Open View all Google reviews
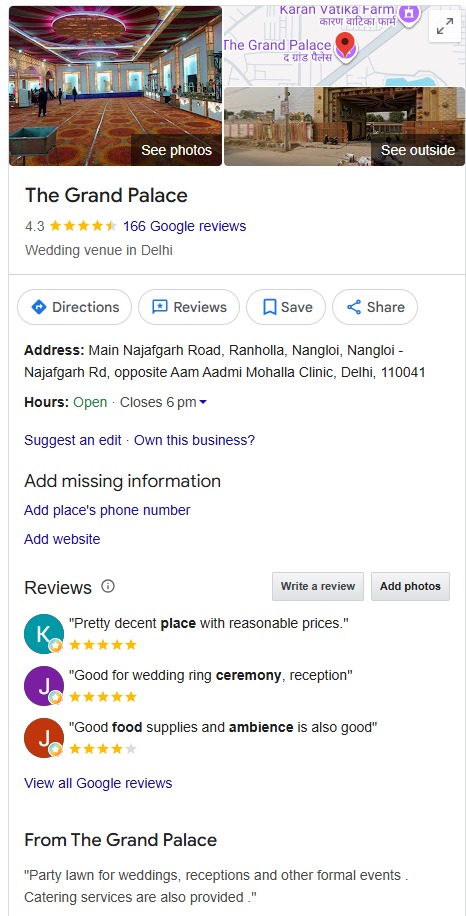This screenshot has height=916, width=466. [x=98, y=783]
